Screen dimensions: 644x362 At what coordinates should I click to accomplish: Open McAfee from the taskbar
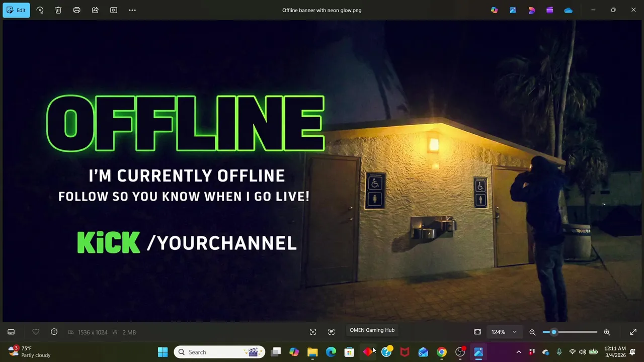pos(405,352)
